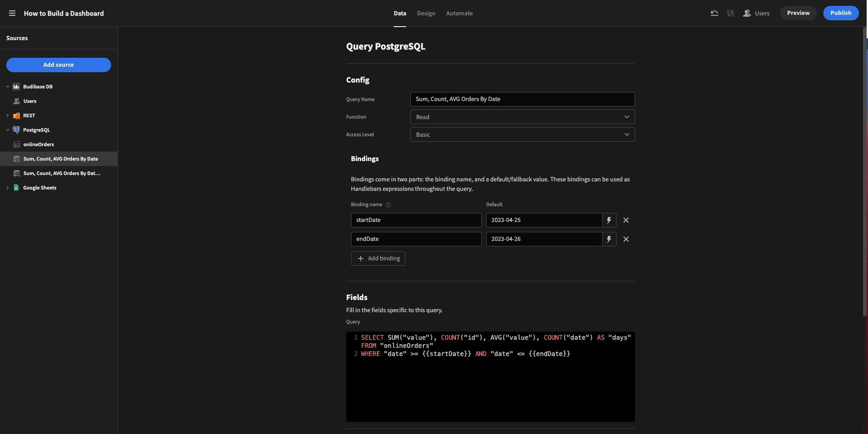Open bindings lightning icon for endDate default
This screenshot has width=868, height=434.
click(609, 239)
